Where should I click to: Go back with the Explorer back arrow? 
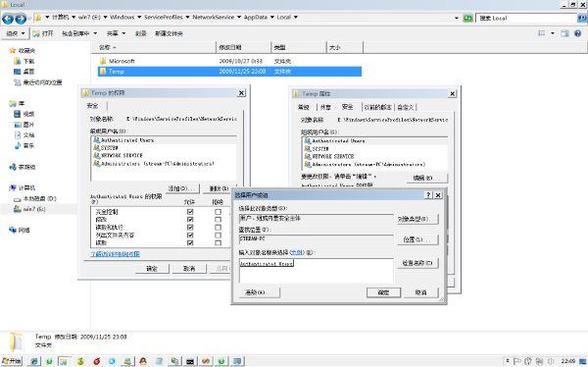point(8,19)
